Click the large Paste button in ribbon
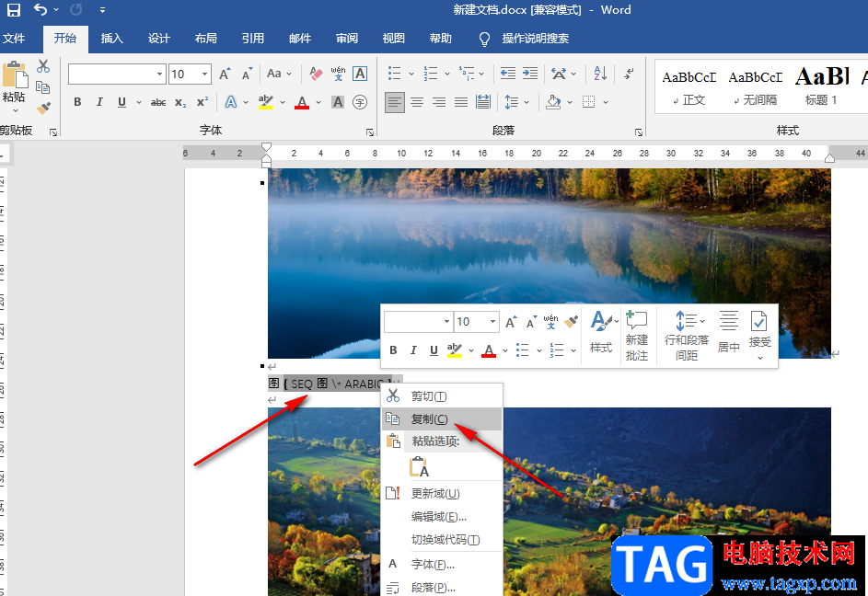This screenshot has height=596, width=868. point(15,83)
